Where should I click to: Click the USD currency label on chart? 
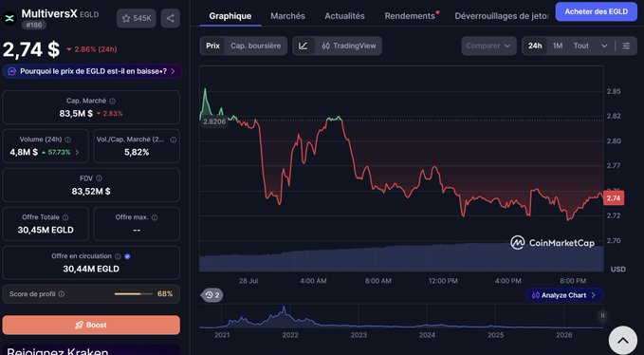pos(617,270)
